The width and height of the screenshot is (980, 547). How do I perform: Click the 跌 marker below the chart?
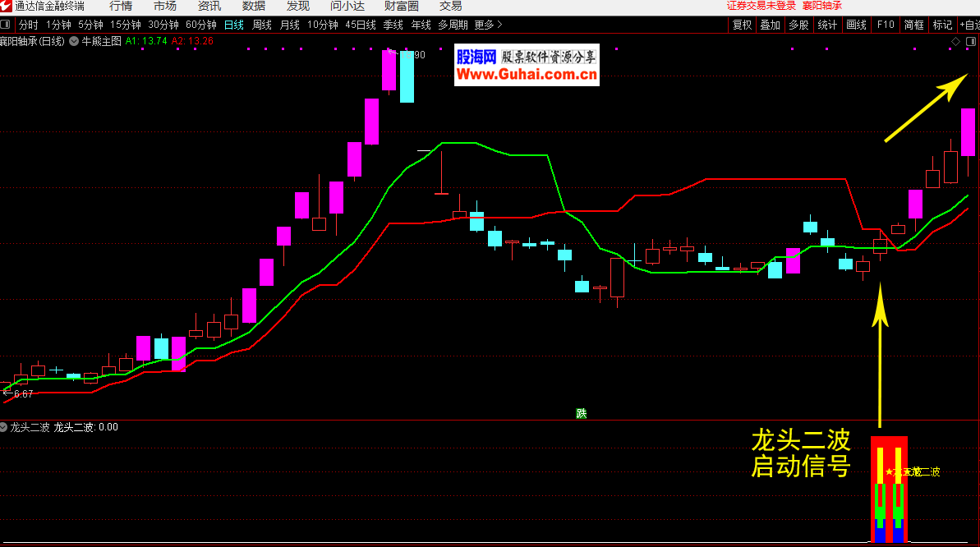pos(582,413)
